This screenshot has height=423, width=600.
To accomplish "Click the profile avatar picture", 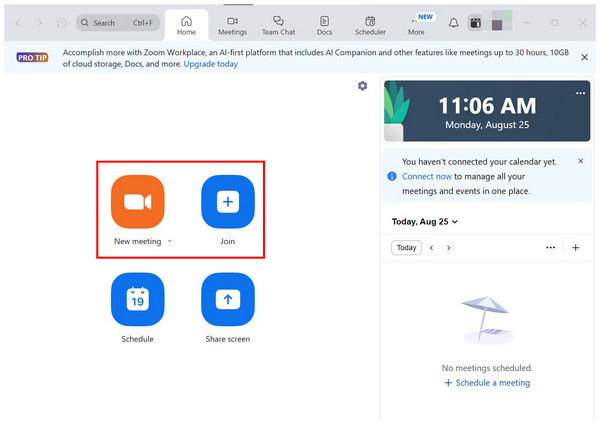I will 502,20.
